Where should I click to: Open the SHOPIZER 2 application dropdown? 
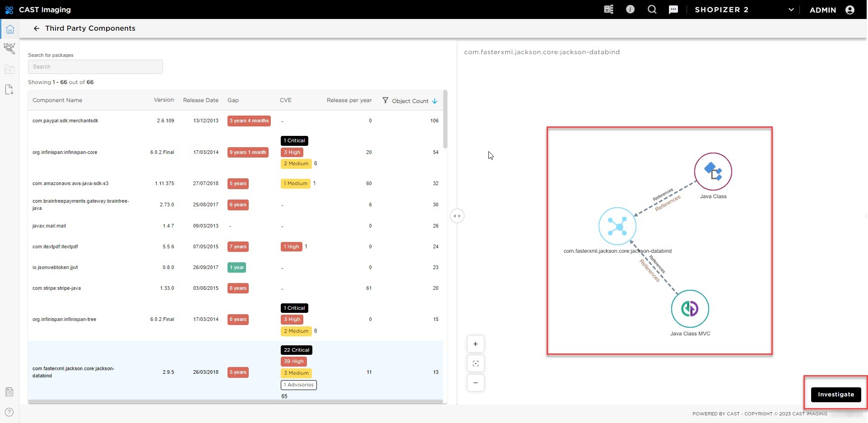[x=790, y=9]
